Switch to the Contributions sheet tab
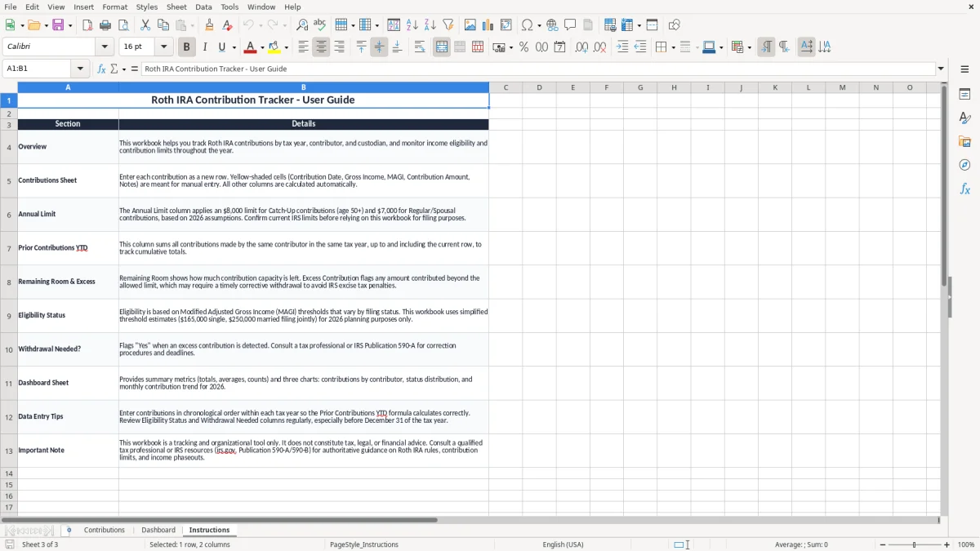Image resolution: width=980 pixels, height=551 pixels. point(105,531)
